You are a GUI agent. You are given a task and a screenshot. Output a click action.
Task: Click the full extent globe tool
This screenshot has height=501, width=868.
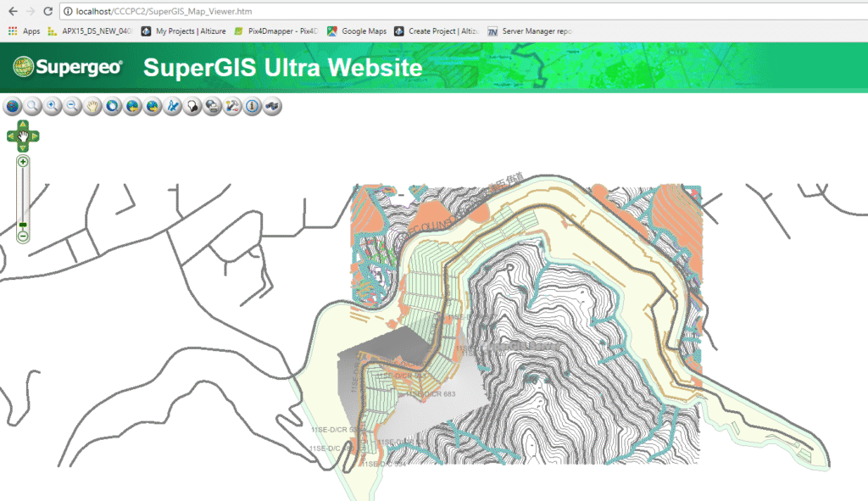click(12, 106)
